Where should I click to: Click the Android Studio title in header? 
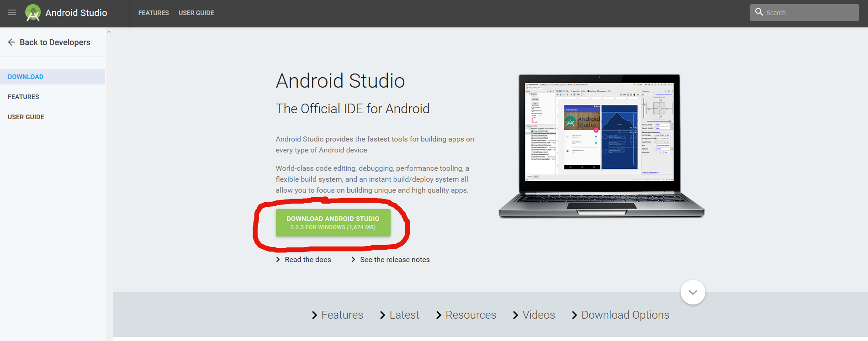[76, 13]
